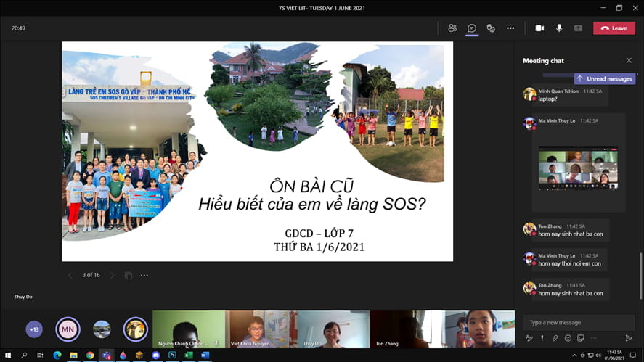This screenshot has height=362, width=644.
Task: Set message delivery options (exclamation icon)
Action: point(542,338)
